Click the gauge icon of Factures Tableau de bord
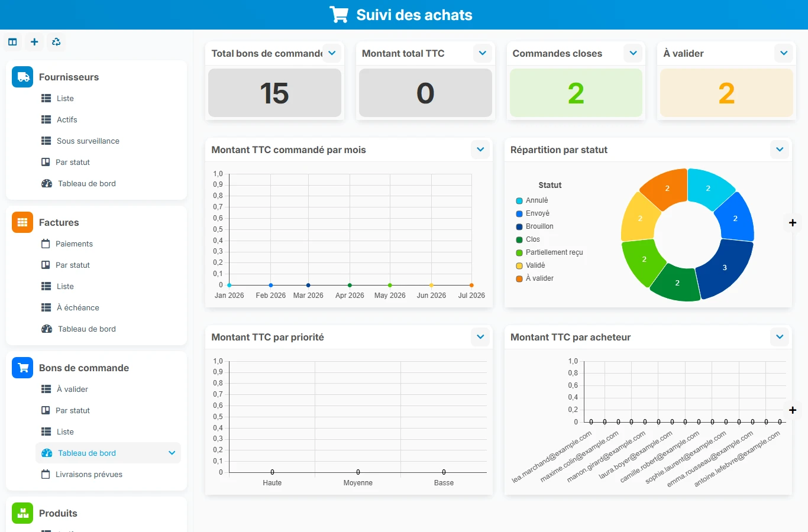Screen dimensions: 808x532 click(47, 329)
